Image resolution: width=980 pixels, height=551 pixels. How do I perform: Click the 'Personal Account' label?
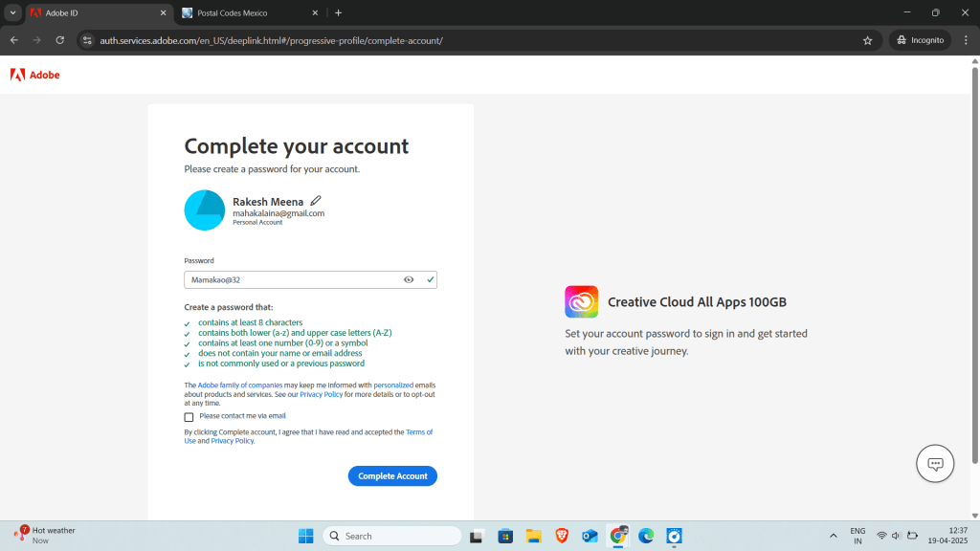257,222
